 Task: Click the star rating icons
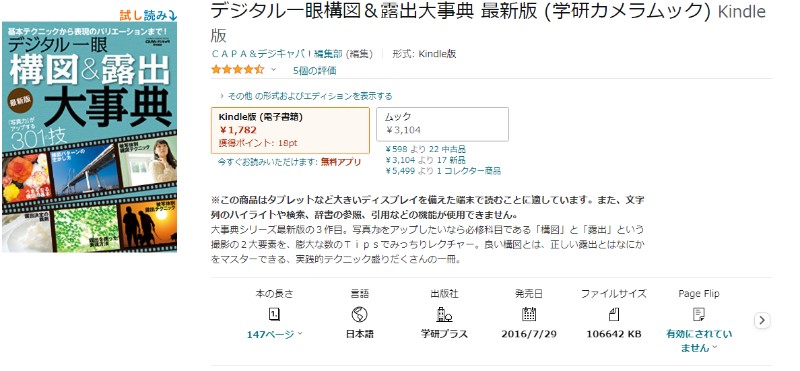pos(238,69)
